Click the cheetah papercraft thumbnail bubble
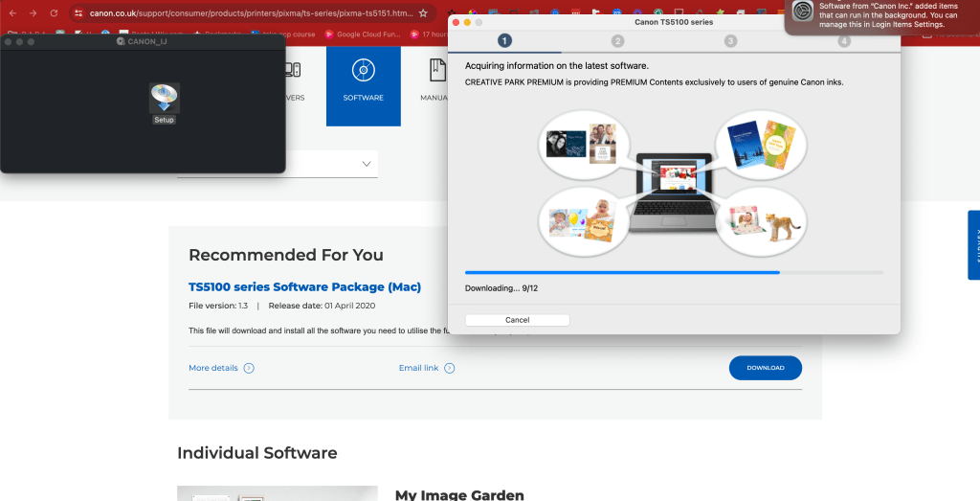Screen dimensions: 980x501 761,222
